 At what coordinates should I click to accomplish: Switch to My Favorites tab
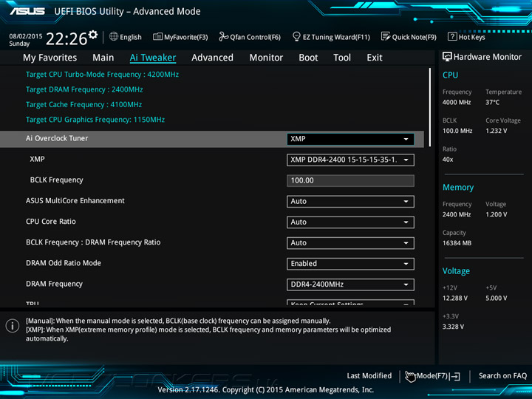pos(50,58)
